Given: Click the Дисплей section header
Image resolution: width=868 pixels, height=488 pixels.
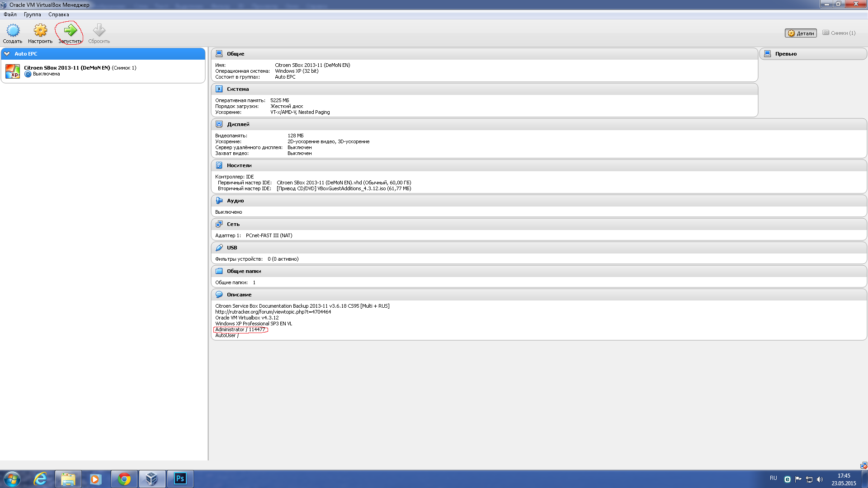Looking at the screenshot, I should (x=238, y=124).
